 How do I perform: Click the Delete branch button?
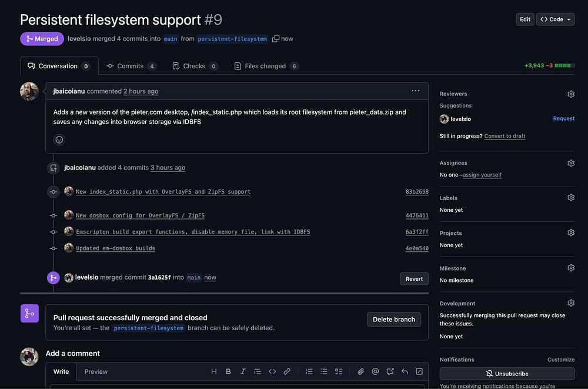click(394, 319)
